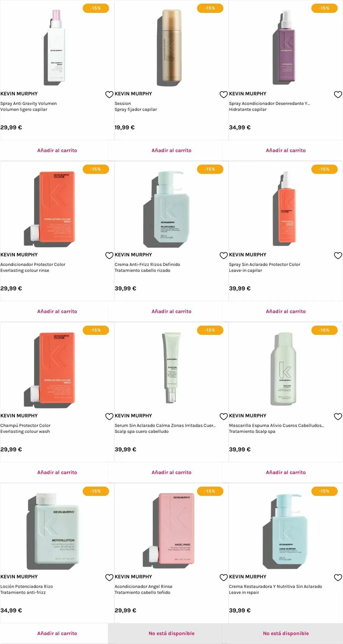This screenshot has height=644, width=343.
Task: Add Spray Acondicionador Desenredante to wishlist
Action: click(338, 95)
